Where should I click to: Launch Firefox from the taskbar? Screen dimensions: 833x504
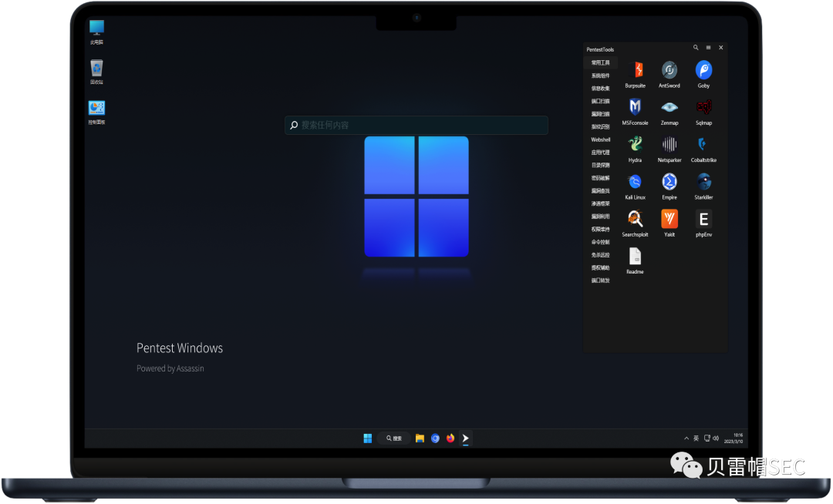450,438
